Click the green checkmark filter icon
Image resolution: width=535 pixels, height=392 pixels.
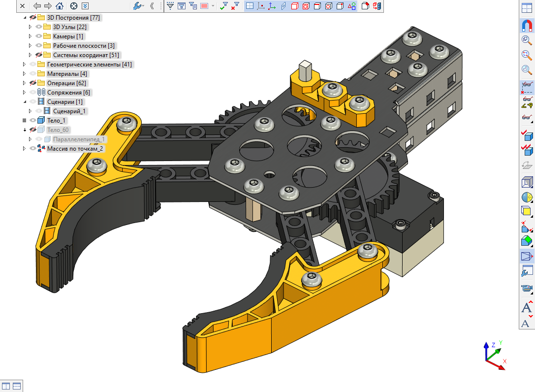click(x=224, y=6)
